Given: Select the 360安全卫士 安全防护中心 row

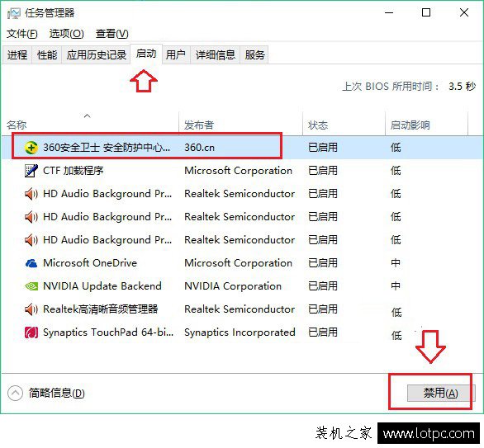Looking at the screenshot, I should click(242, 148).
